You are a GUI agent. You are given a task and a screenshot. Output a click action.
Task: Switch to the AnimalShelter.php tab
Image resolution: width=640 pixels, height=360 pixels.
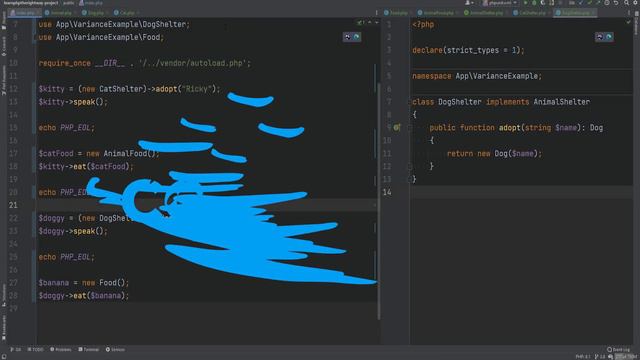click(487, 13)
